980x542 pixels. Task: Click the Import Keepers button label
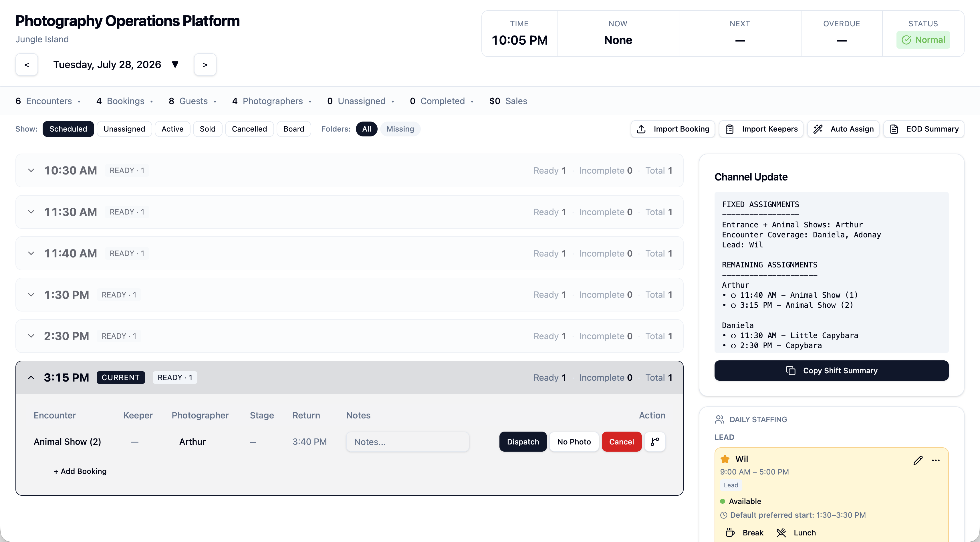point(770,129)
